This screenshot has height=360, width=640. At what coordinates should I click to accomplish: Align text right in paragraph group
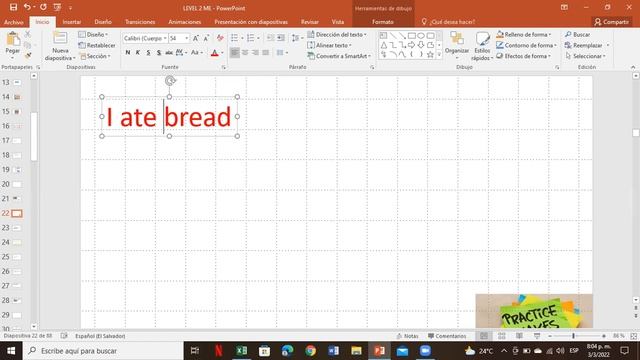click(255, 53)
